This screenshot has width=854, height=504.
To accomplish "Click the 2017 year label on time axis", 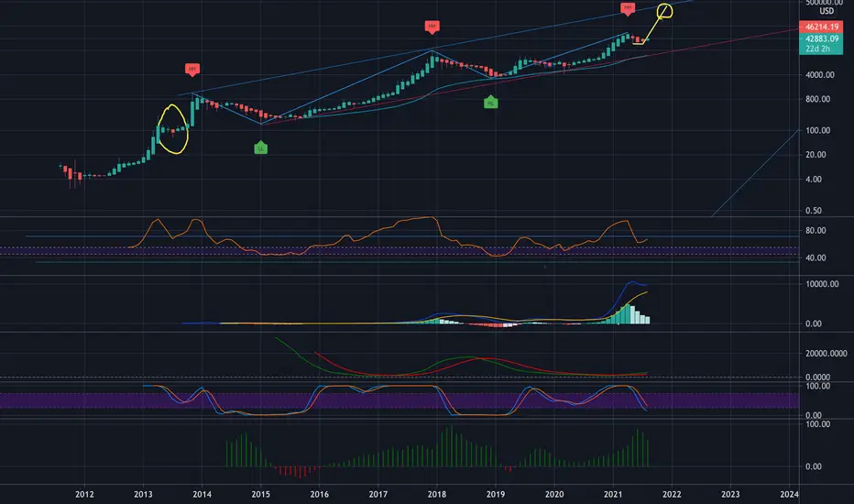I will (x=378, y=495).
